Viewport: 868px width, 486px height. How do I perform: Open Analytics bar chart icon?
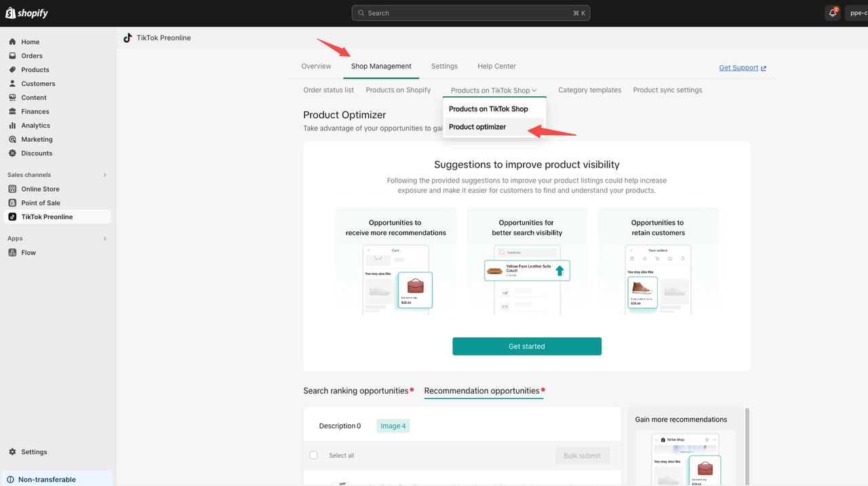12,126
